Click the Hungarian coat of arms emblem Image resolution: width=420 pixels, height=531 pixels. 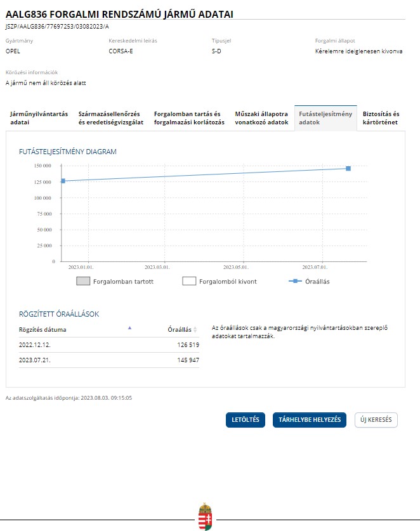point(205,517)
